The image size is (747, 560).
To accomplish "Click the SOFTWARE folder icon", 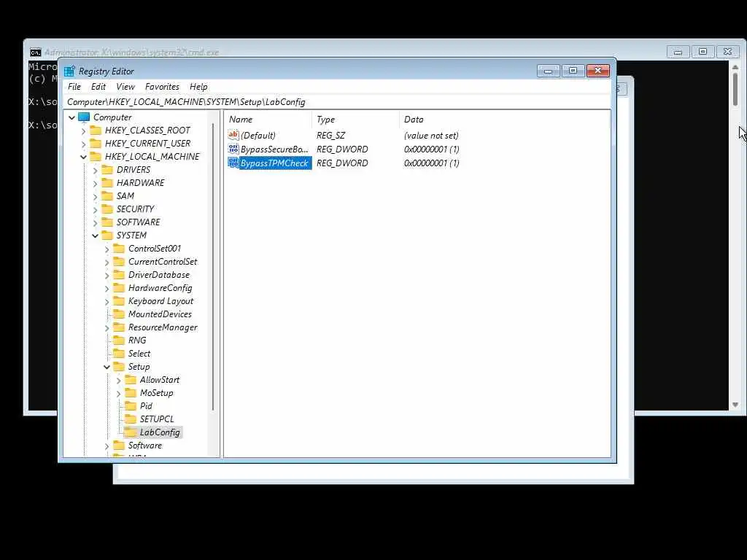I will tap(108, 222).
